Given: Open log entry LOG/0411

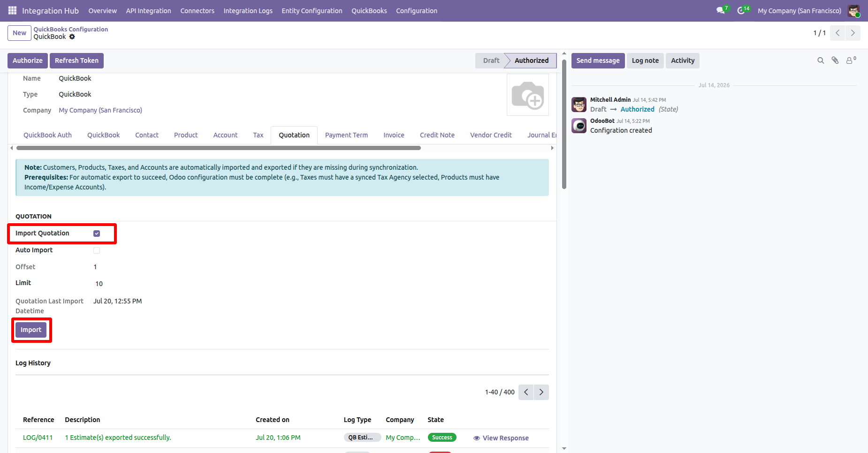Looking at the screenshot, I should coord(38,438).
